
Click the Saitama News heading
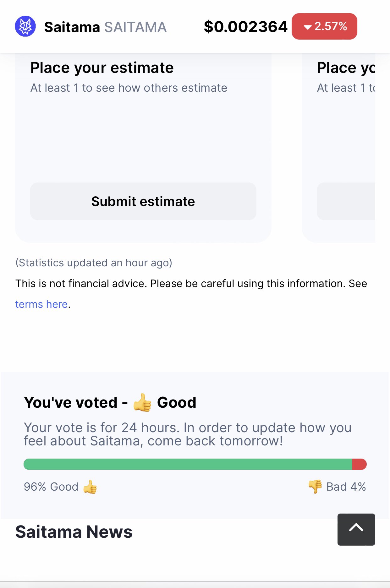(x=74, y=532)
